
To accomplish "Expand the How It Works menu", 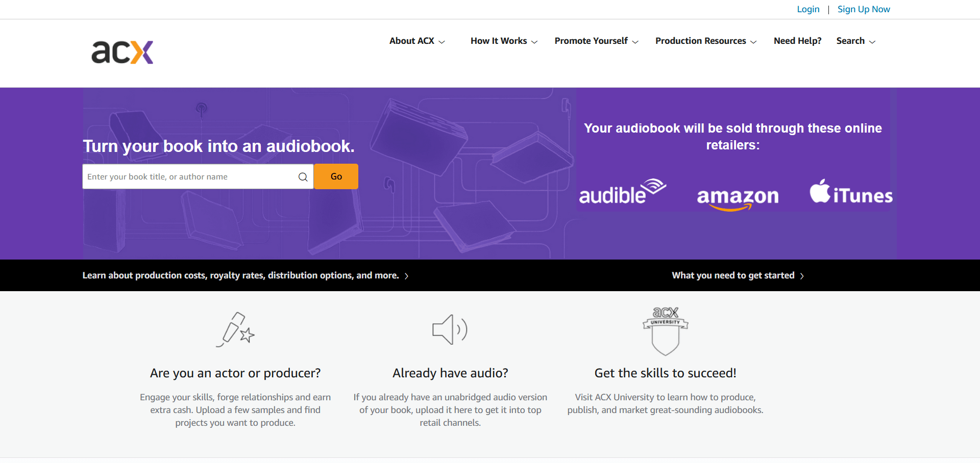I will (x=504, y=41).
